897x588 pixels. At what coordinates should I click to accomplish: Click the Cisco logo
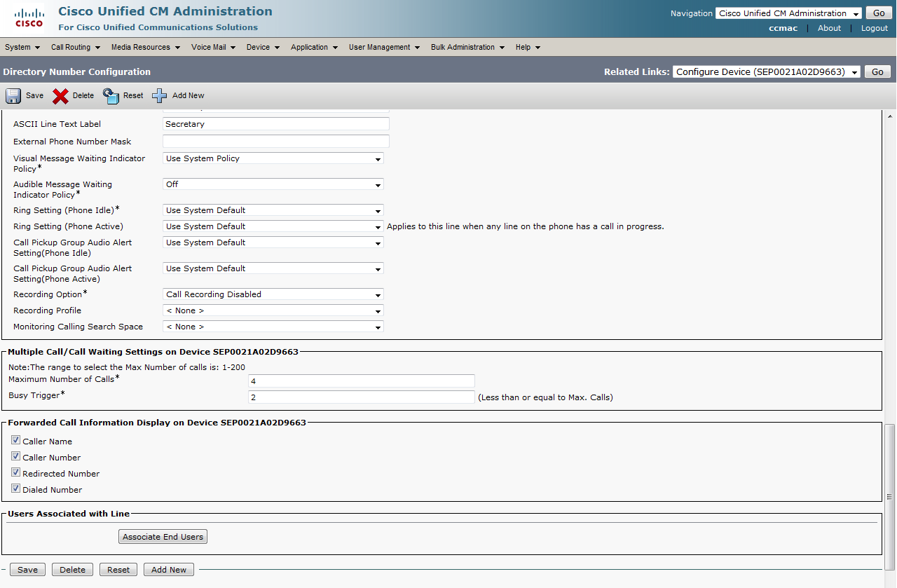(x=29, y=18)
